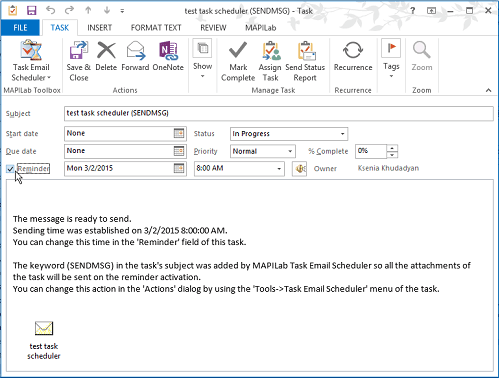This screenshot has height=378, width=499.
Task: Mark the task complete
Action: [238, 61]
